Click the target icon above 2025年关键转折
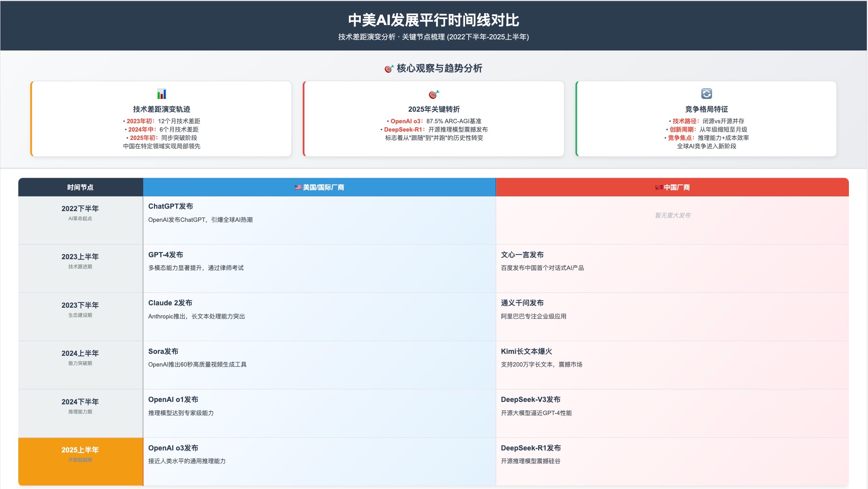Viewport: 868px width, 489px height. tap(434, 94)
